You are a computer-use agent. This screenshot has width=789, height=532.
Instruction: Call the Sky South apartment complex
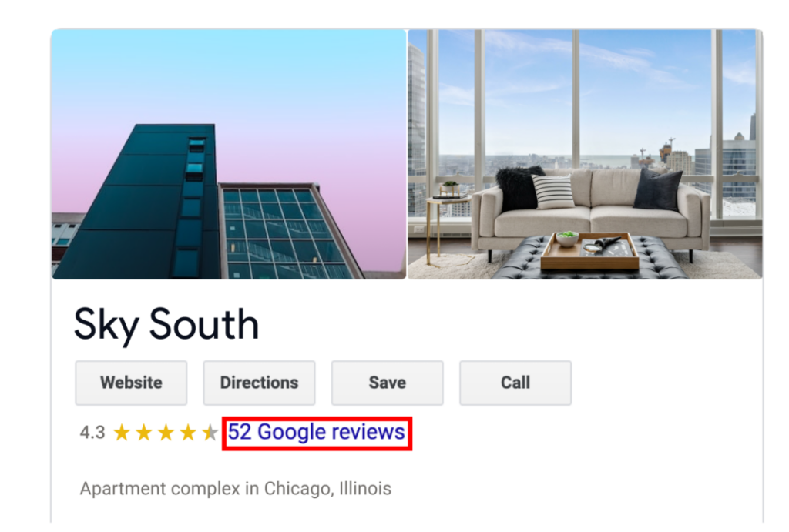[515, 383]
